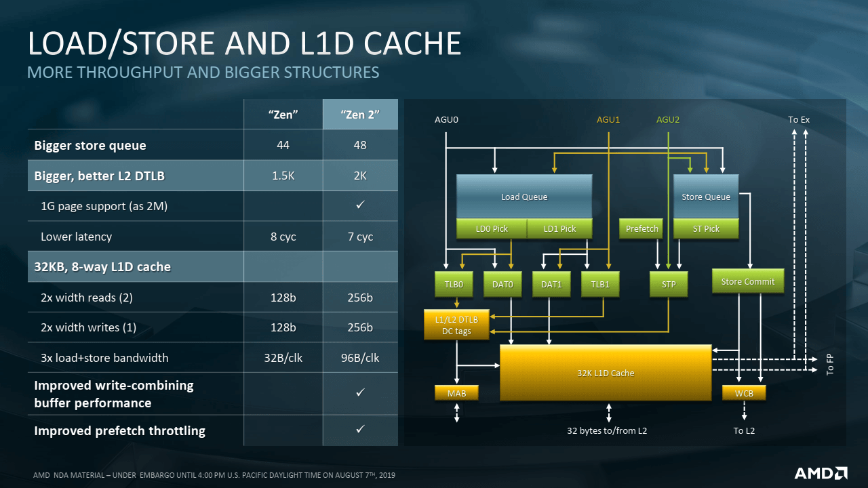
Task: Click the Zen 2 store queue value 48
Action: click(x=360, y=145)
